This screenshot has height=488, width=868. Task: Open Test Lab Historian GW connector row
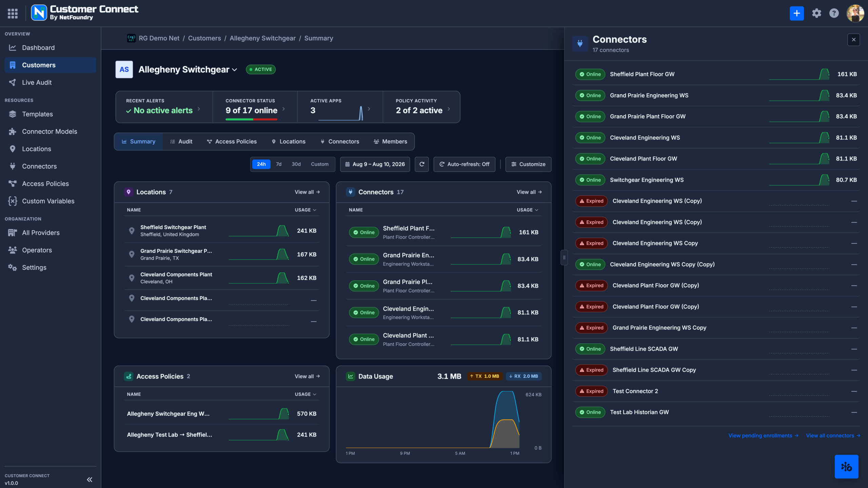tap(716, 412)
